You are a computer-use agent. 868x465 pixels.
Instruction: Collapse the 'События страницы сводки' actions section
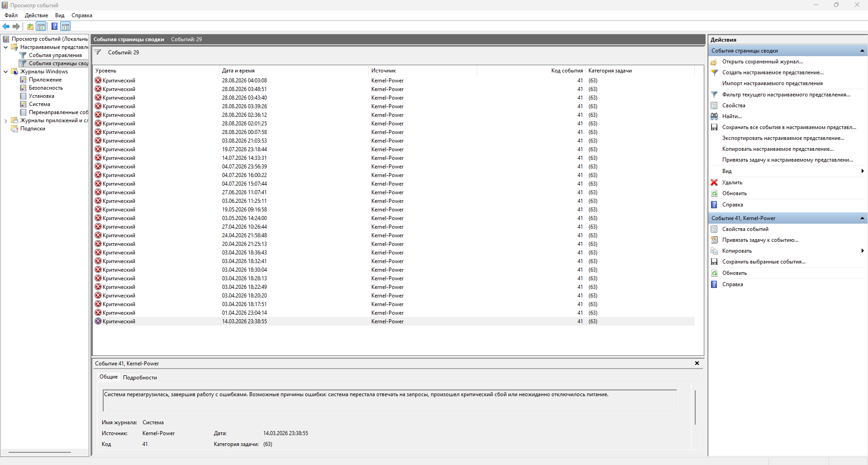(862, 51)
